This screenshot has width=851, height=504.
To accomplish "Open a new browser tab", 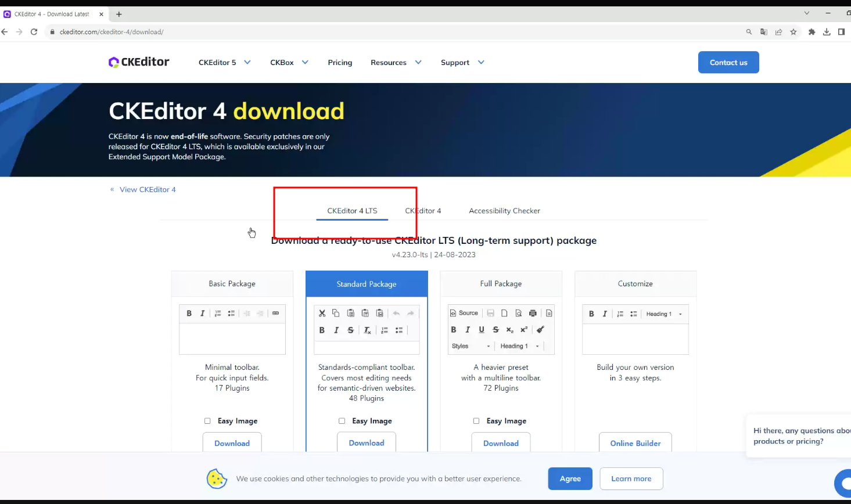I will [x=119, y=14].
